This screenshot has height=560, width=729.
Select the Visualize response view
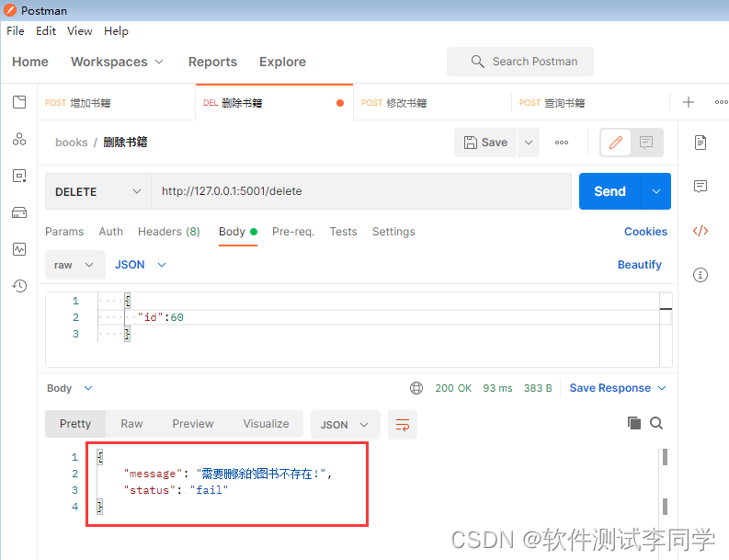click(x=266, y=424)
